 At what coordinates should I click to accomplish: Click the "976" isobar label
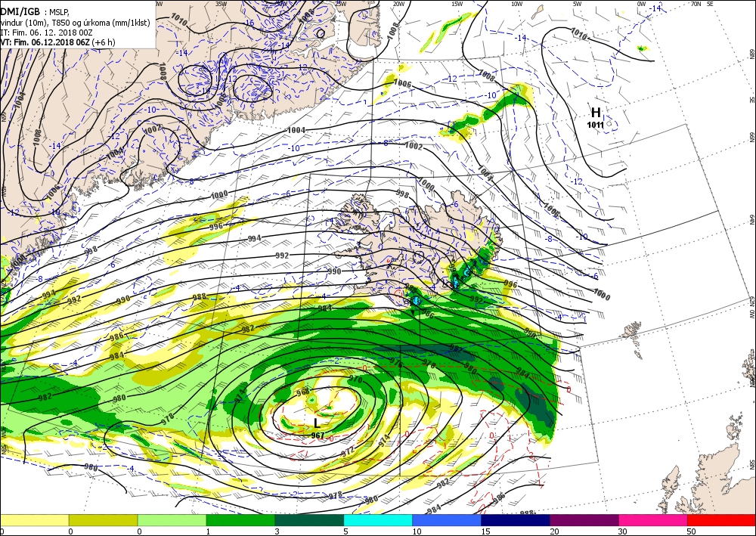(x=396, y=363)
